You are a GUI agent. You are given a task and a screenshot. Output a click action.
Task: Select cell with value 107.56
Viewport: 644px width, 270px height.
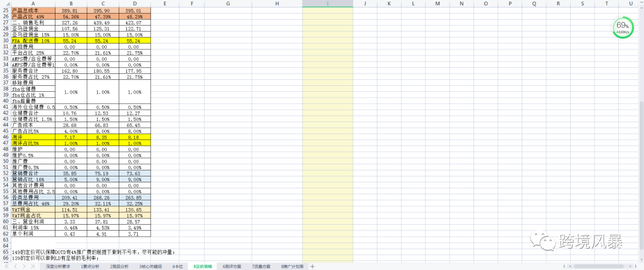(71, 29)
